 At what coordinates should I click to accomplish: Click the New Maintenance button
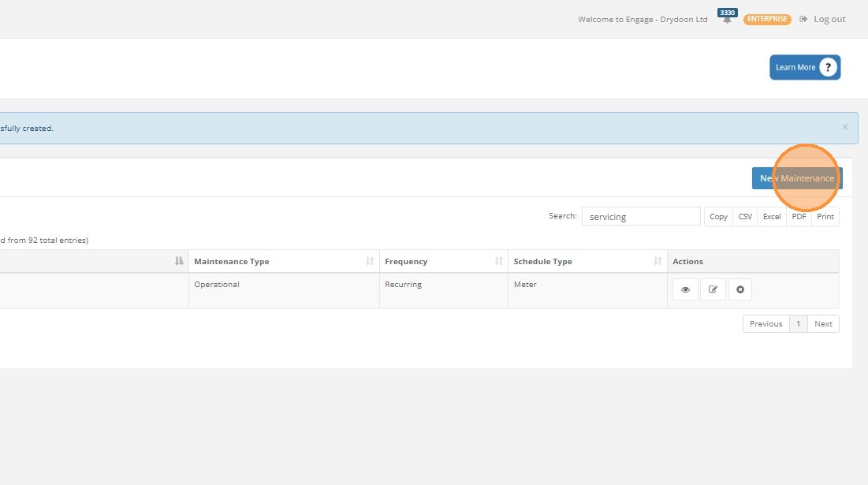coord(797,178)
